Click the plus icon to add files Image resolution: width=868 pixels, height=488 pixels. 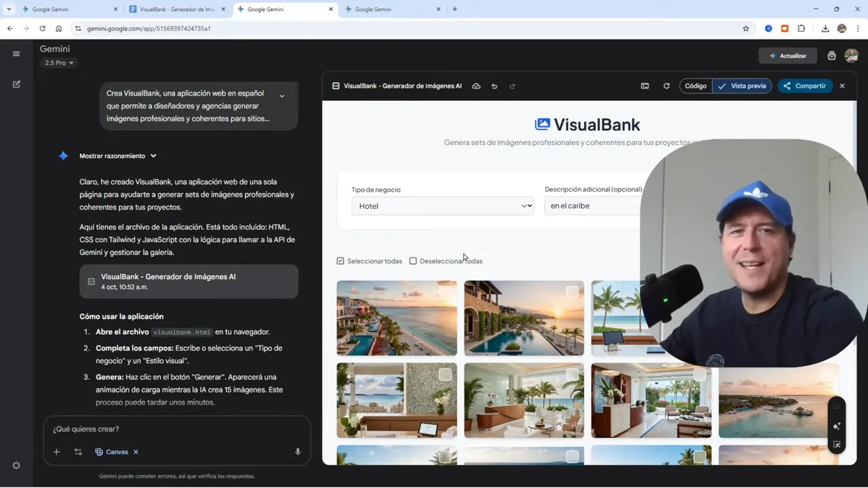coord(57,452)
